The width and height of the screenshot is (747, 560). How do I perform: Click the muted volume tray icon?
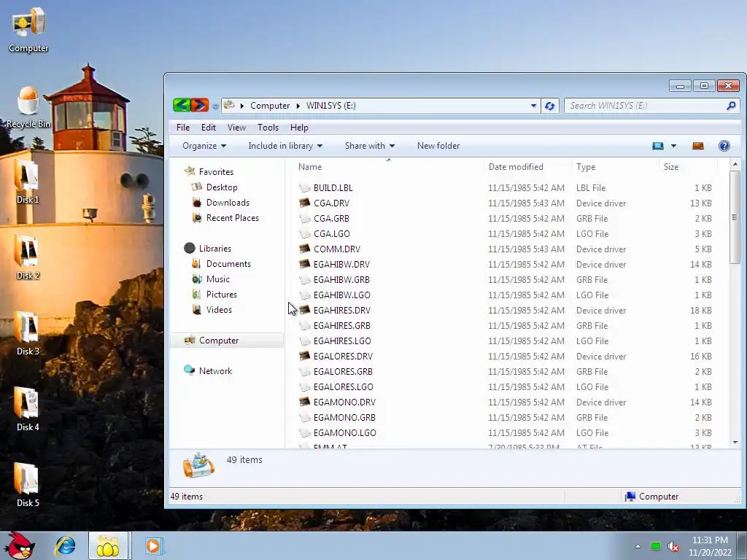(673, 547)
